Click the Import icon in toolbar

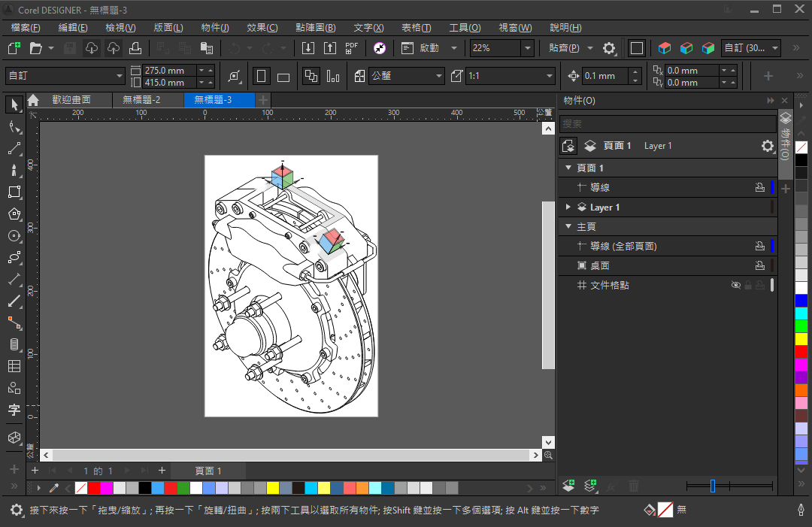[308, 48]
